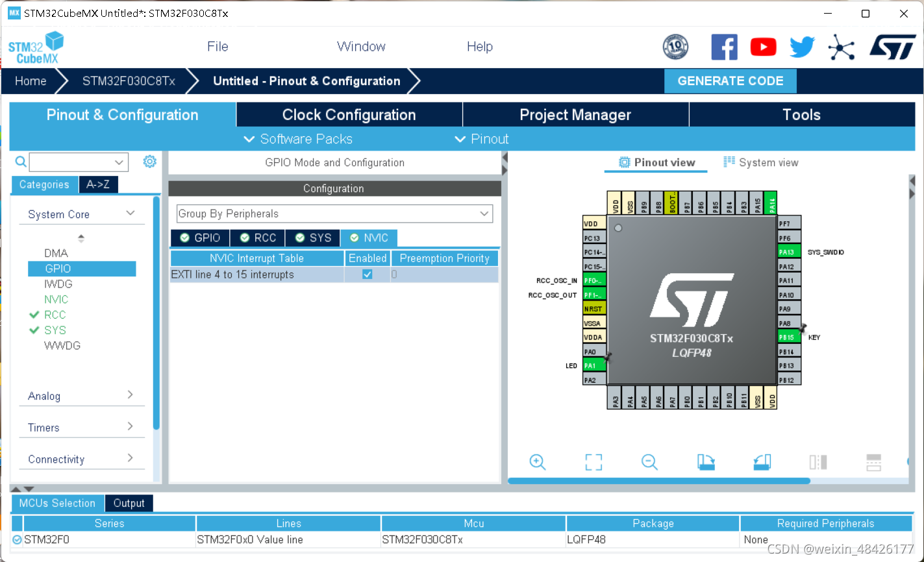Switch to the Tools tab
This screenshot has width=924, height=562.
tap(802, 115)
